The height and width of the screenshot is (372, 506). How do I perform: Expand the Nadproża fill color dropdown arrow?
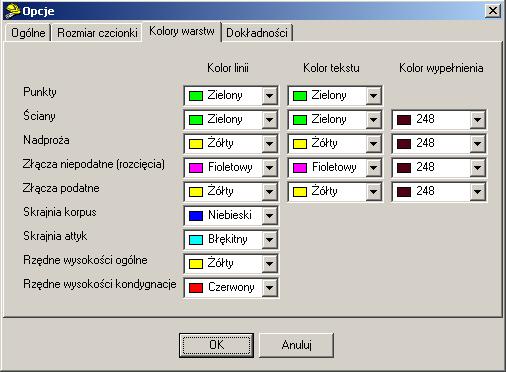pyautogui.click(x=477, y=144)
